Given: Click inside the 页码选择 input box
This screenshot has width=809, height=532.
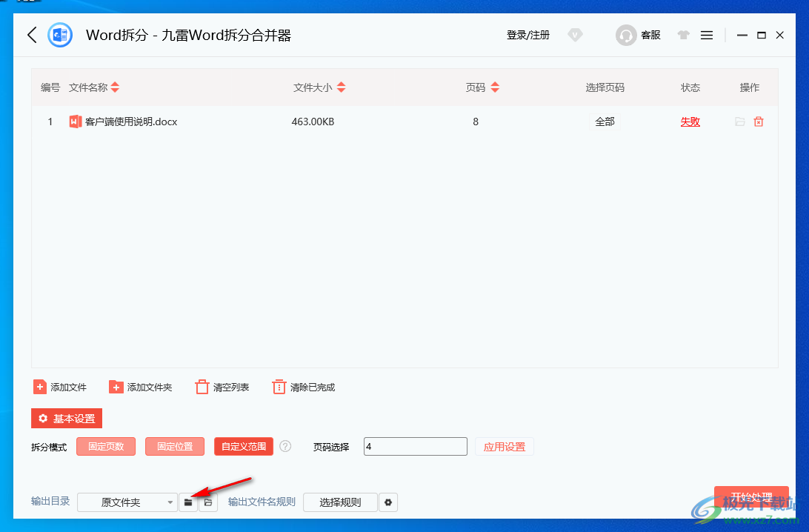Looking at the screenshot, I should [415, 446].
